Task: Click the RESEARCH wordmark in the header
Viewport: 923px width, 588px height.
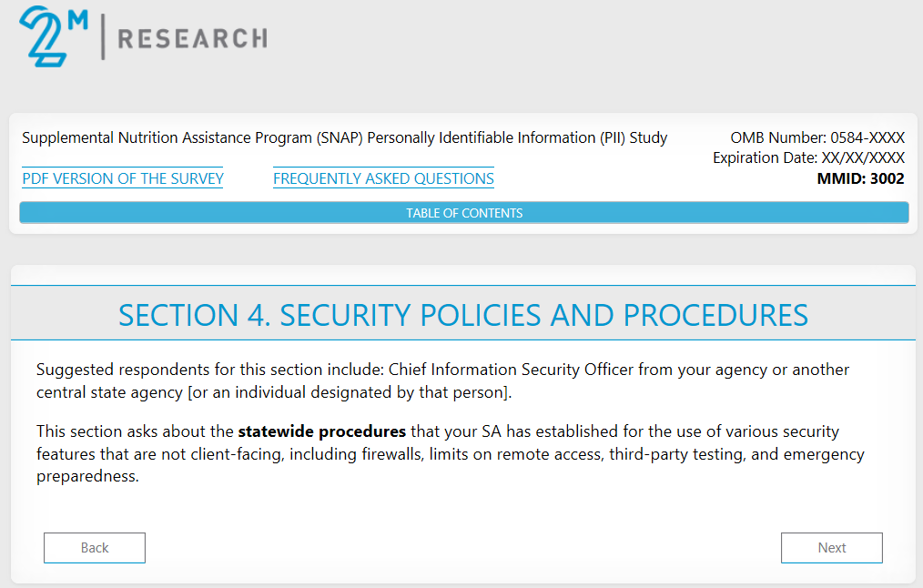Action: pyautogui.click(x=192, y=38)
